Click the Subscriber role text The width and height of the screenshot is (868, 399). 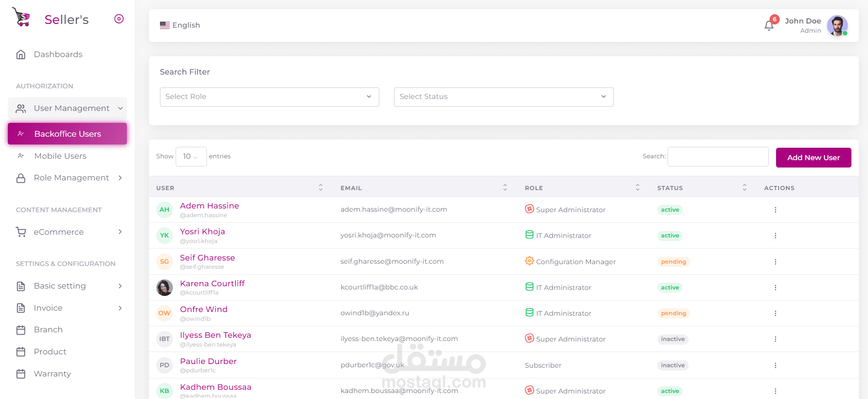pyautogui.click(x=543, y=365)
